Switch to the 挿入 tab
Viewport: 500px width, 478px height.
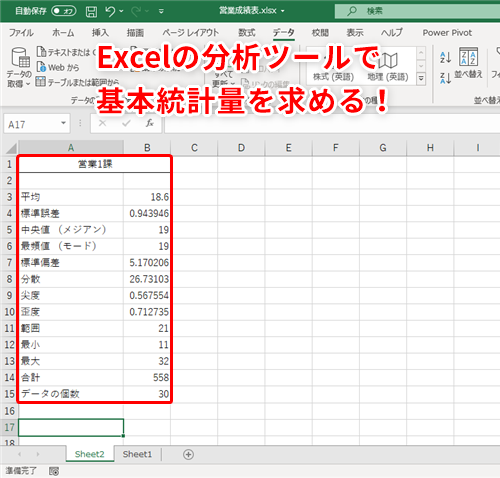pyautogui.click(x=100, y=33)
